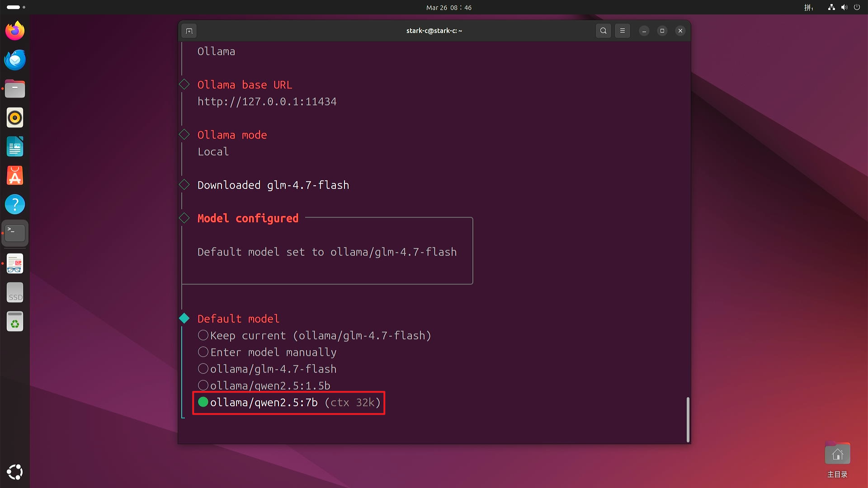Open Thunderbird mail from dock

click(x=15, y=60)
